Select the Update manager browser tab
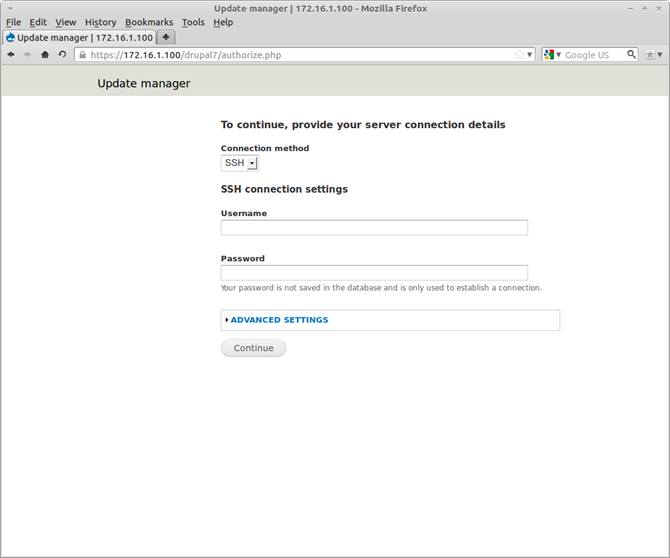 [x=80, y=37]
